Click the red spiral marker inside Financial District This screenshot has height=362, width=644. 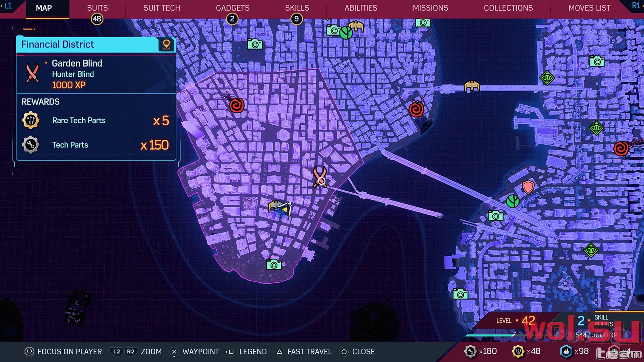pos(236,105)
